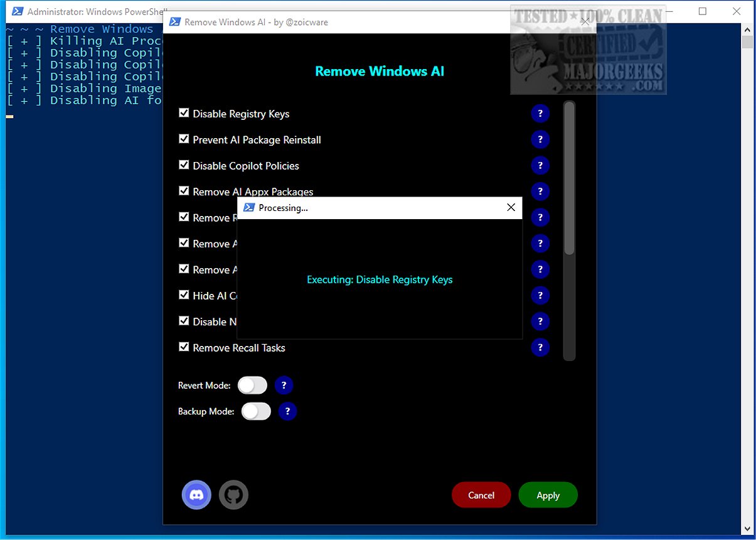The image size is (756, 540).
Task: Click PowerShell window scroll up arrow
Action: (747, 29)
